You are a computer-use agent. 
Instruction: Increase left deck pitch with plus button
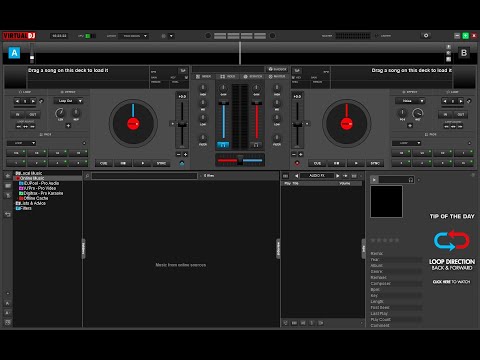[185, 154]
